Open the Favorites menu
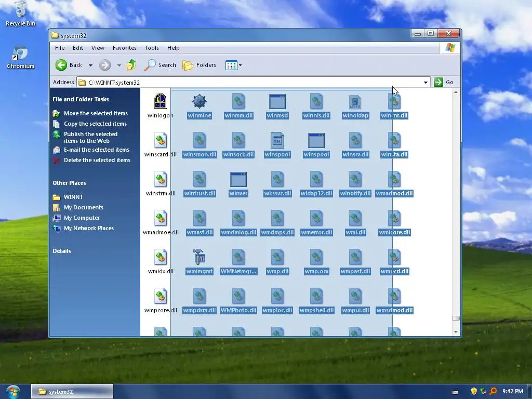532x399 pixels. pos(125,48)
